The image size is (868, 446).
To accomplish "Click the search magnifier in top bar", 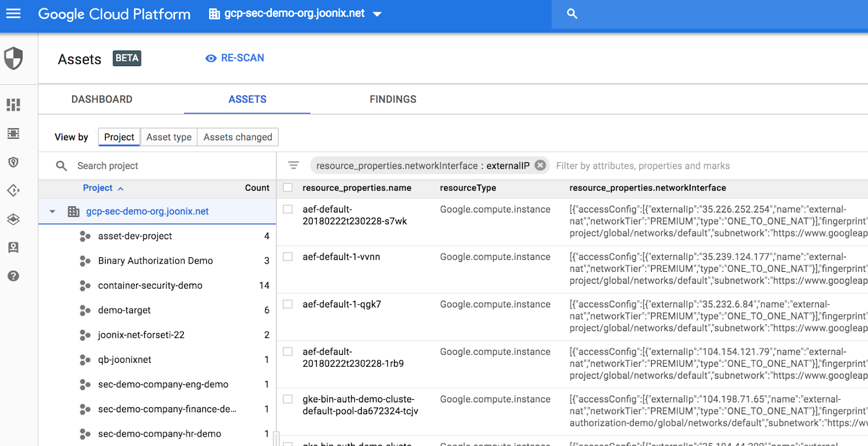I will click(572, 14).
